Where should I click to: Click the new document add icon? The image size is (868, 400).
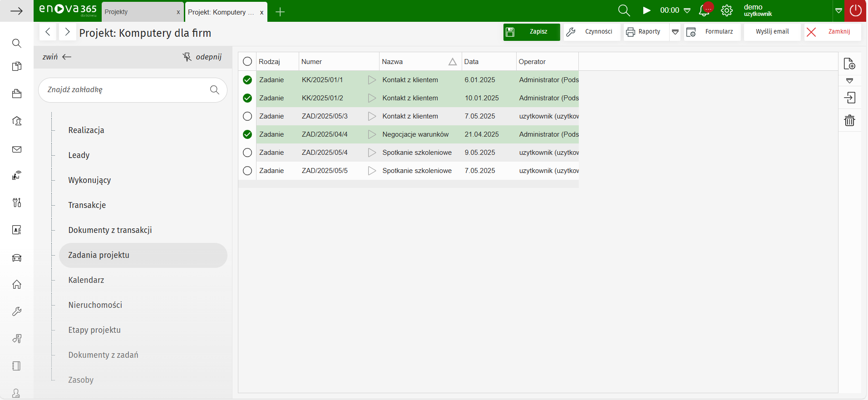pos(849,64)
